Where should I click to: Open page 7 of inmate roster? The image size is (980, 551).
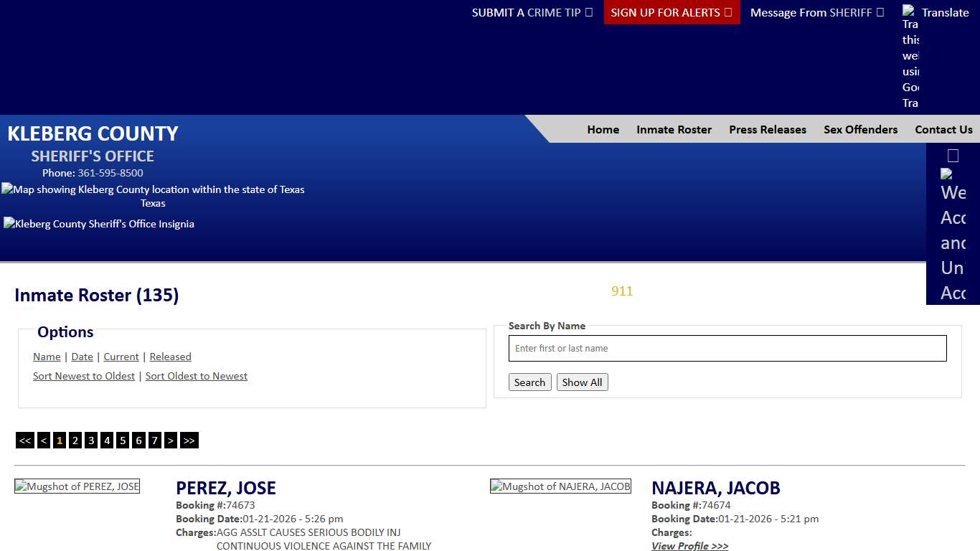tap(154, 441)
